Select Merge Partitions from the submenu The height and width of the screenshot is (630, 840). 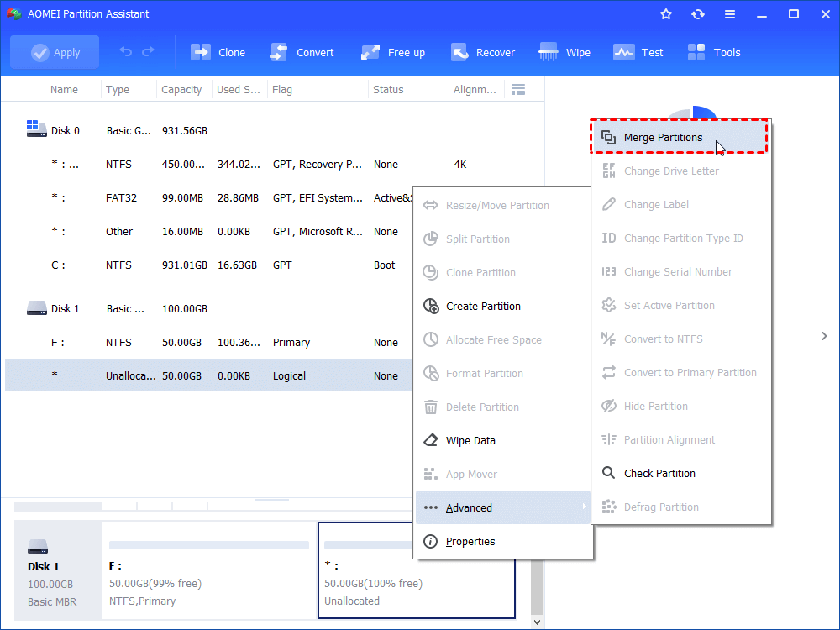click(x=663, y=138)
